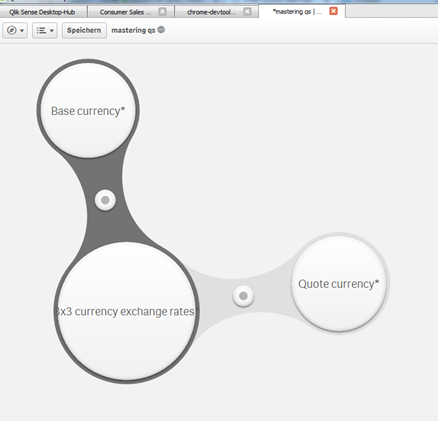The height and width of the screenshot is (421, 438).
Task: Click the mastering qs app title
Action: (x=133, y=30)
